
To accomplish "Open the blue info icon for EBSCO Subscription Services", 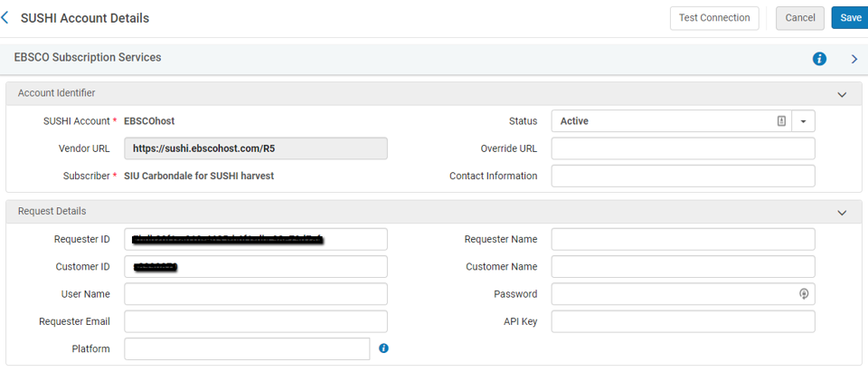I will [819, 59].
